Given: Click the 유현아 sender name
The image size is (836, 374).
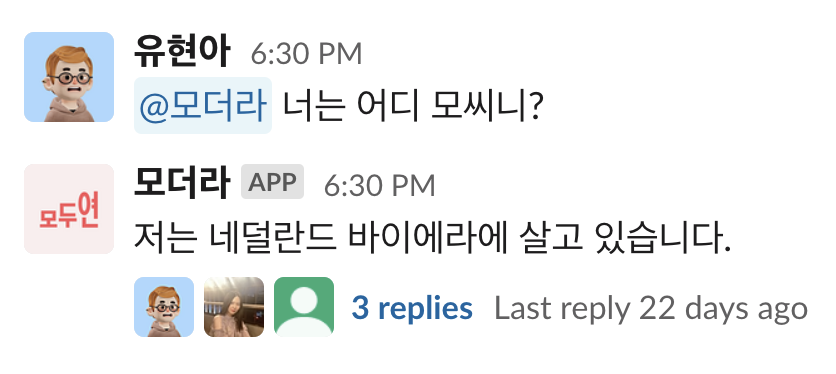Looking at the screenshot, I should [x=181, y=52].
